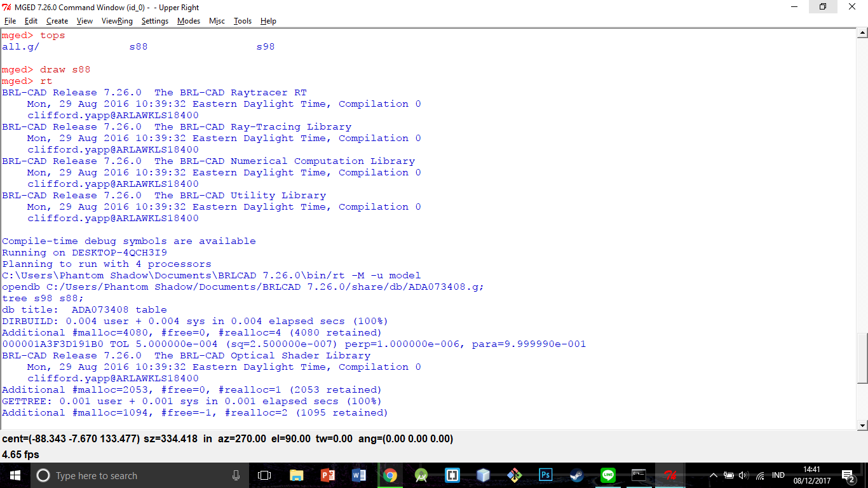The height and width of the screenshot is (488, 868).
Task: Open the blue bracket app in taskbar
Action: click(452, 475)
